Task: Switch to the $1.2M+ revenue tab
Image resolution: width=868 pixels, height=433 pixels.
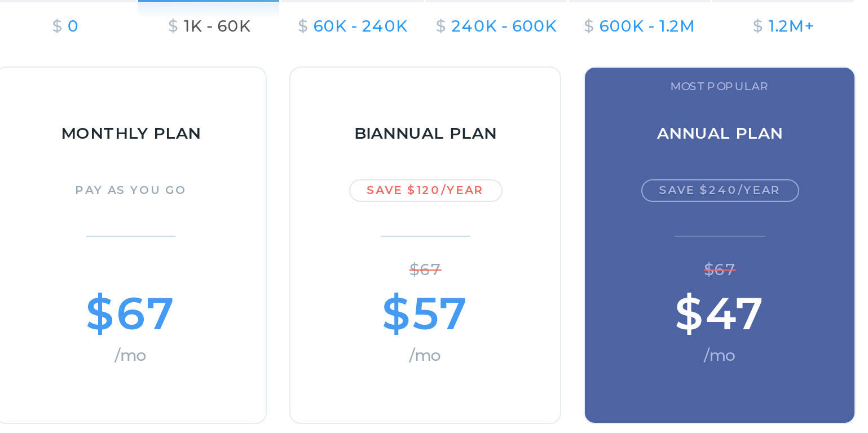Action: pos(783,26)
